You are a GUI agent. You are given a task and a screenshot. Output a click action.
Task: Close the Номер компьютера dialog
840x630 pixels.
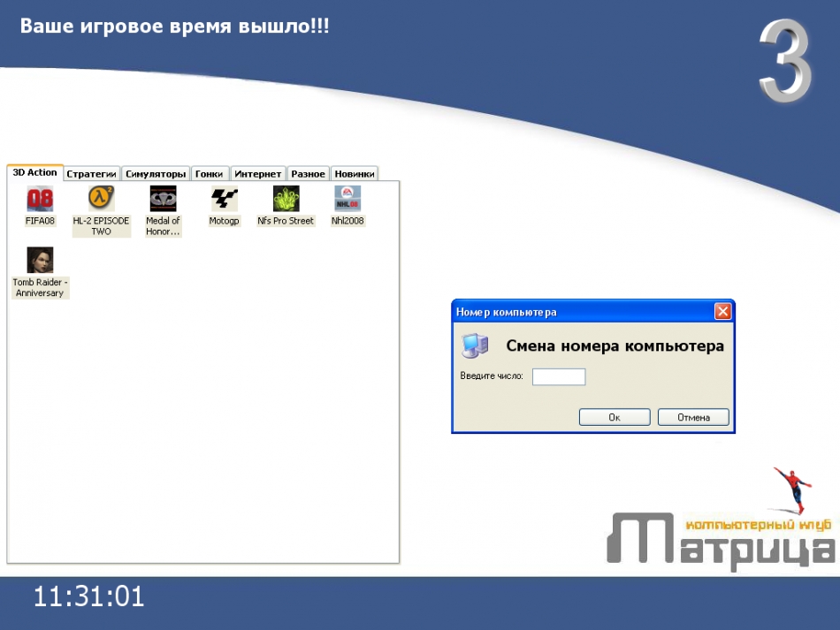[722, 312]
